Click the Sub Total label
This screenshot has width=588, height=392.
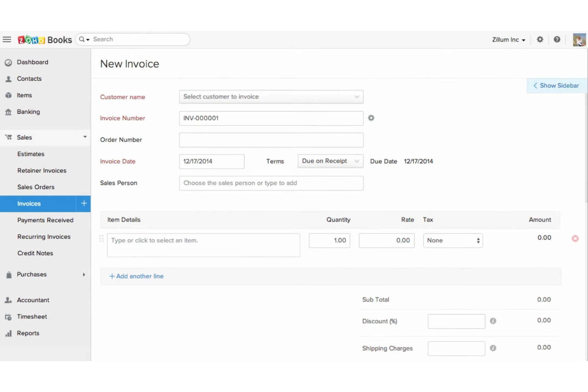click(x=375, y=300)
